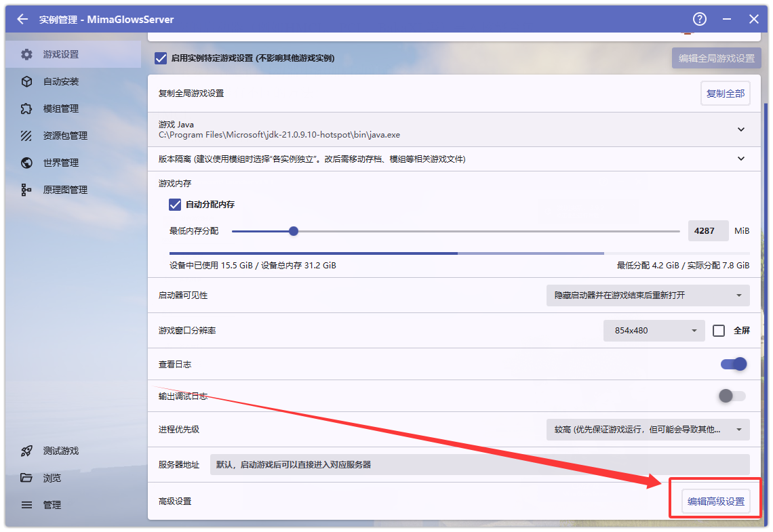
Task: Click the 游戏设置 gear icon
Action: click(x=26, y=54)
